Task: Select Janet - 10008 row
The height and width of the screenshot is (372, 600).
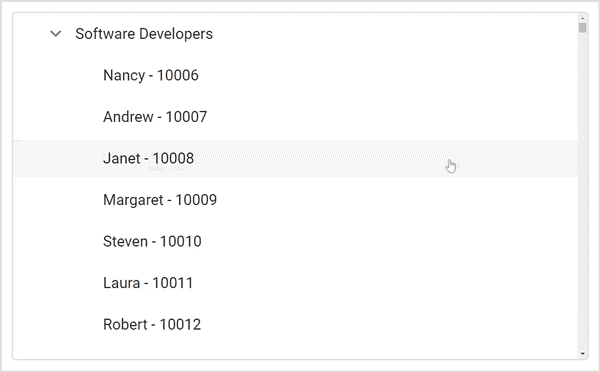Action: [x=295, y=158]
